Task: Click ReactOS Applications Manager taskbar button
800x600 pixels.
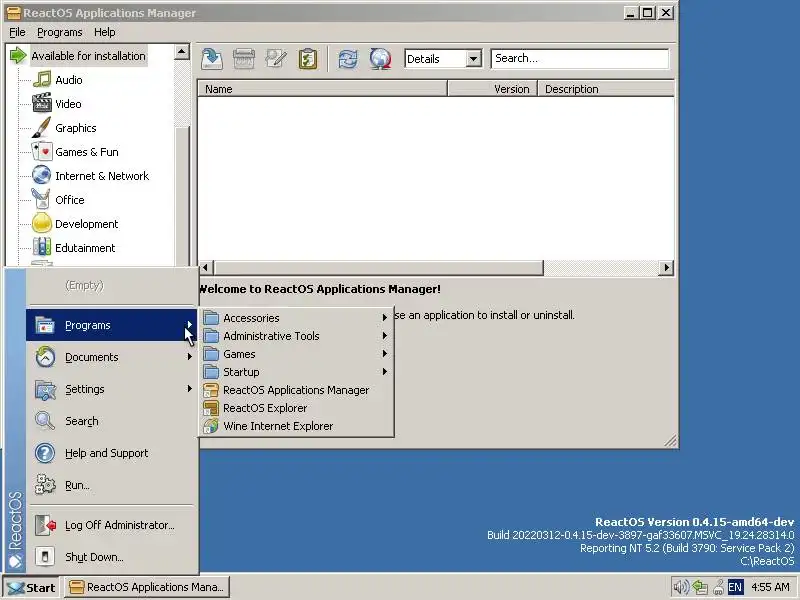Action: pyautogui.click(x=147, y=587)
